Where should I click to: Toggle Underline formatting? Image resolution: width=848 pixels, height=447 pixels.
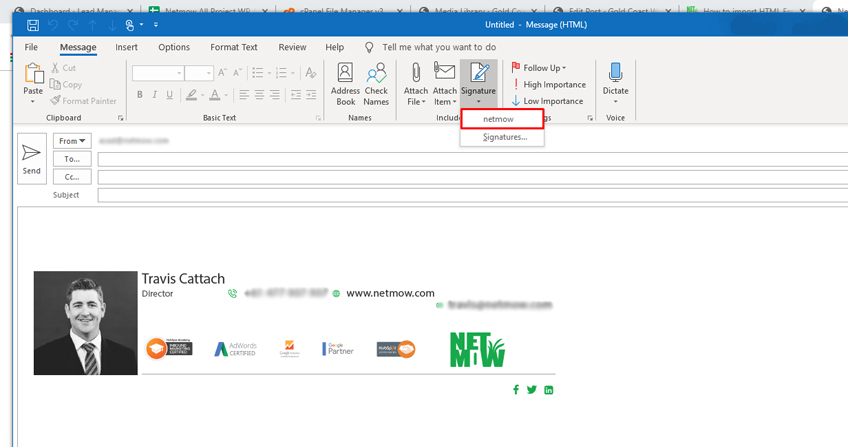[x=170, y=95]
